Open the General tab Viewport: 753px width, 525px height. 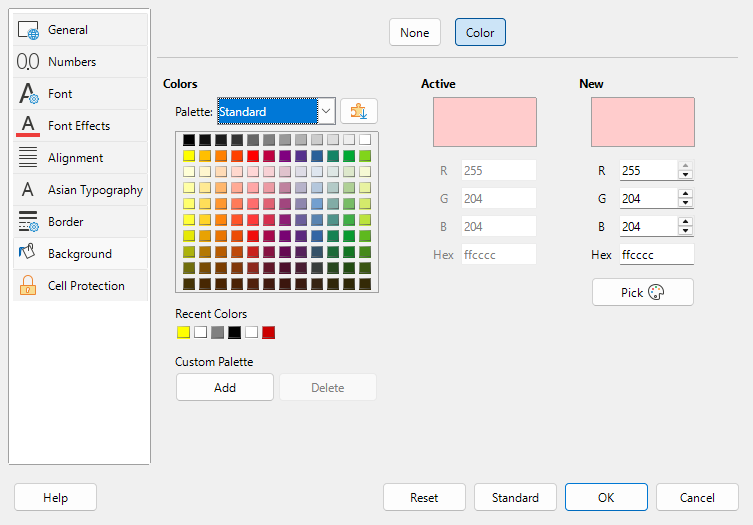click(x=80, y=30)
